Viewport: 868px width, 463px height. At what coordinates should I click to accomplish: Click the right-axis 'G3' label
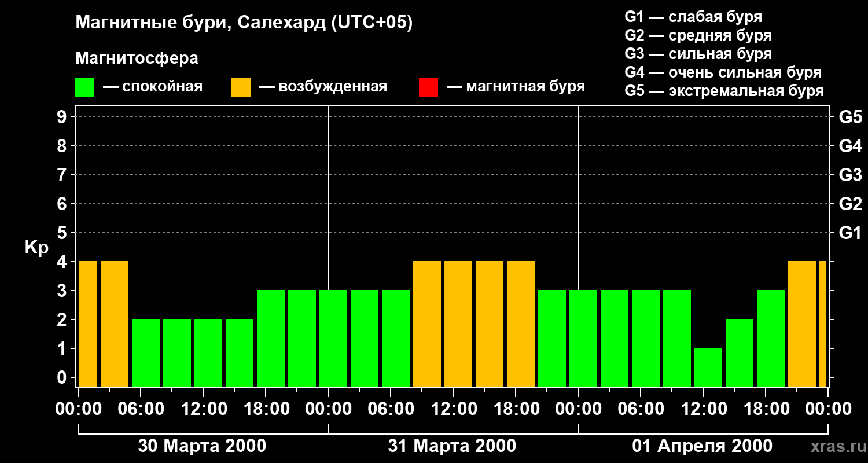[850, 175]
